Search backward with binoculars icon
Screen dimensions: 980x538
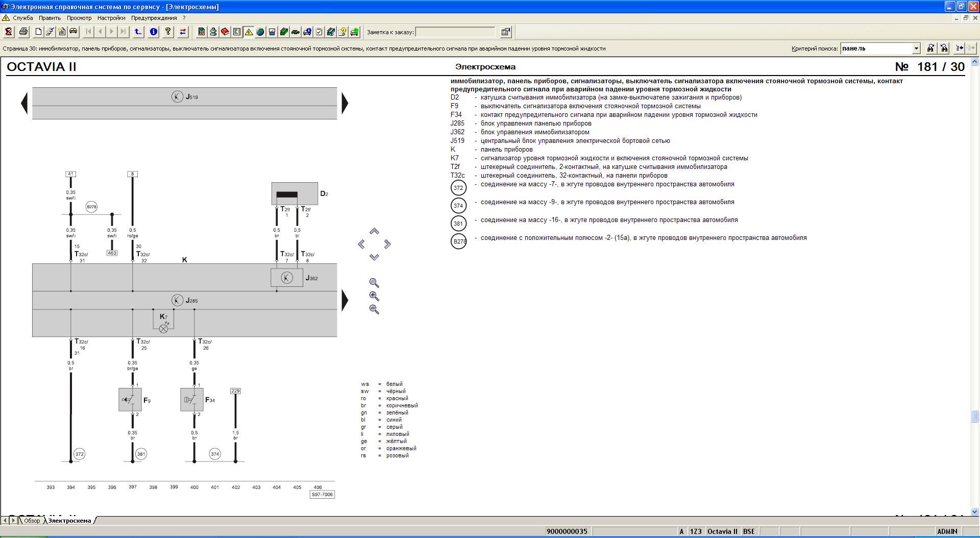coord(944,48)
